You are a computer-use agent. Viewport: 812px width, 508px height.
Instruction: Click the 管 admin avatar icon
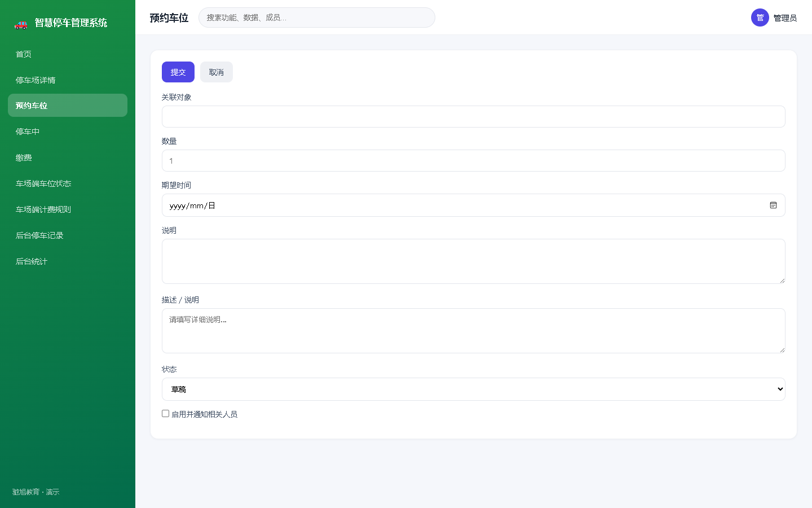click(x=760, y=17)
